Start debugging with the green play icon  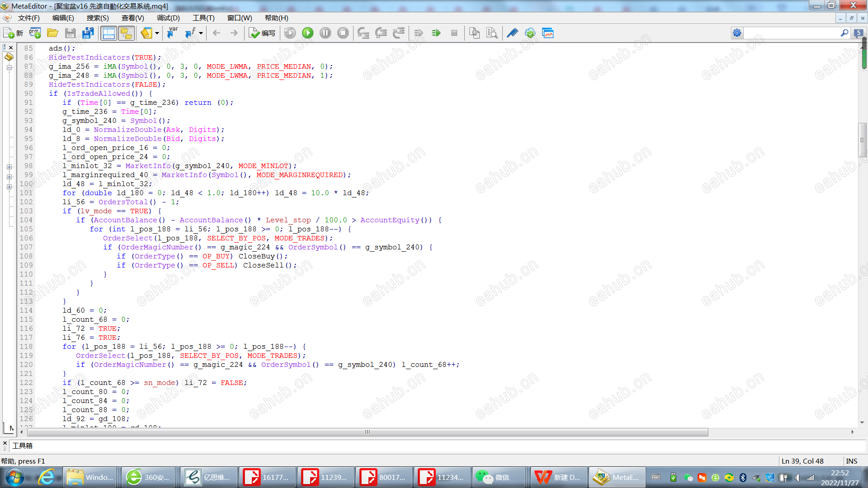tap(308, 33)
